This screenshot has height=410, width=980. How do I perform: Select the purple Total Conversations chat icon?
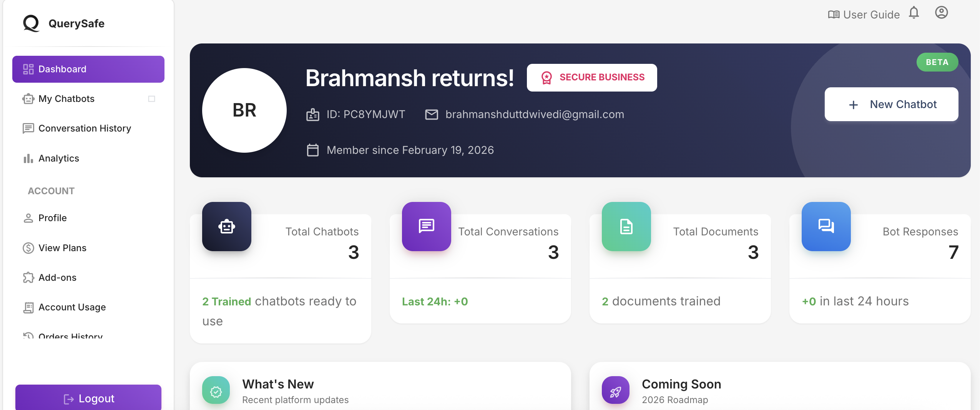pos(426,227)
